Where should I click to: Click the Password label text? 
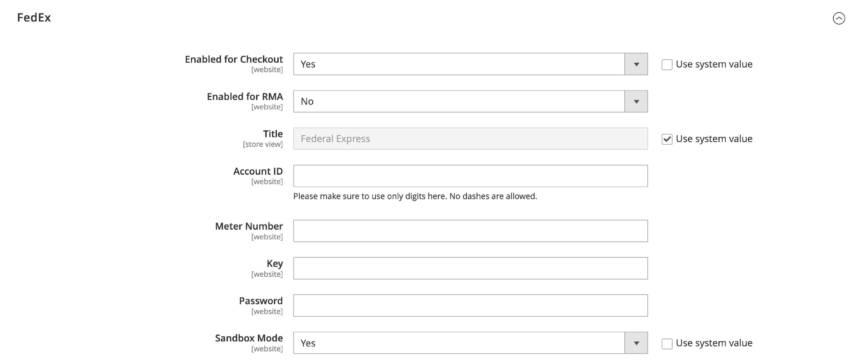[x=261, y=301]
